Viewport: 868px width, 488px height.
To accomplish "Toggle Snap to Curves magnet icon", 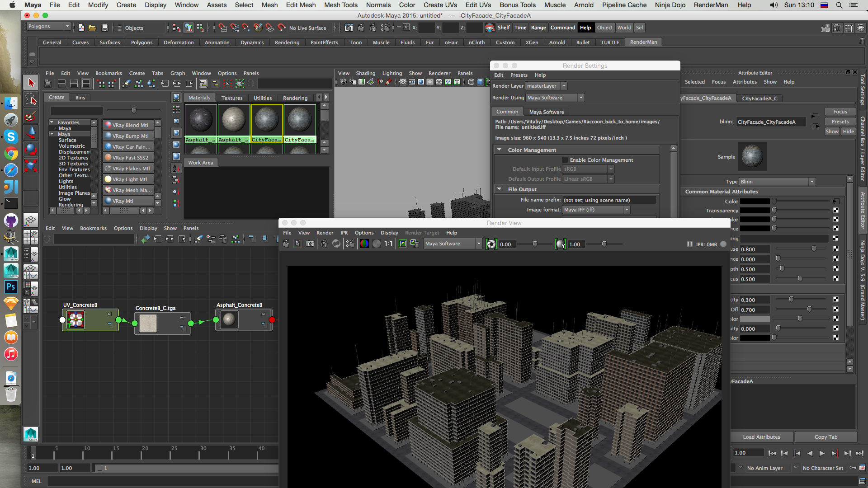I will [x=234, y=28].
